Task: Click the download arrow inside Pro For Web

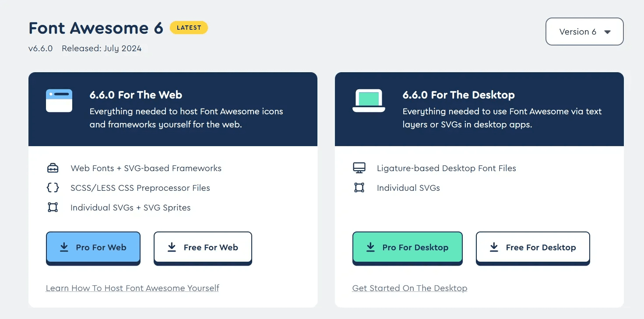Action: pos(64,247)
